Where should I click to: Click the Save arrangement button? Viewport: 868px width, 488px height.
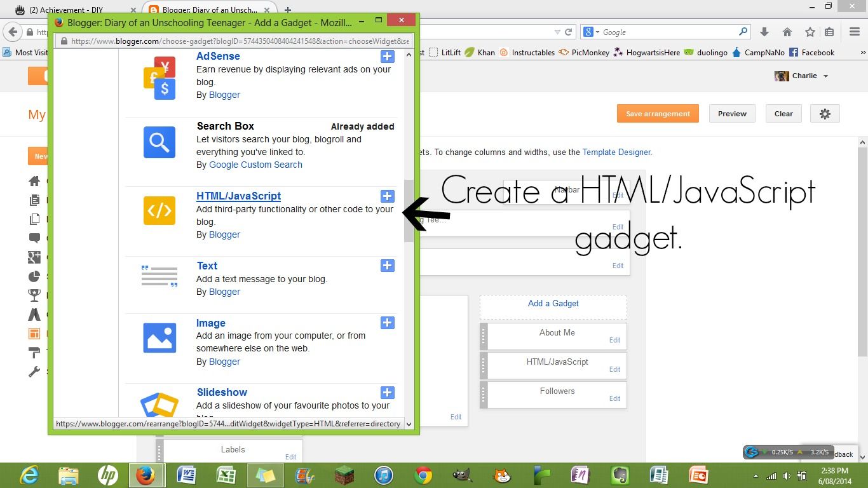[658, 113]
